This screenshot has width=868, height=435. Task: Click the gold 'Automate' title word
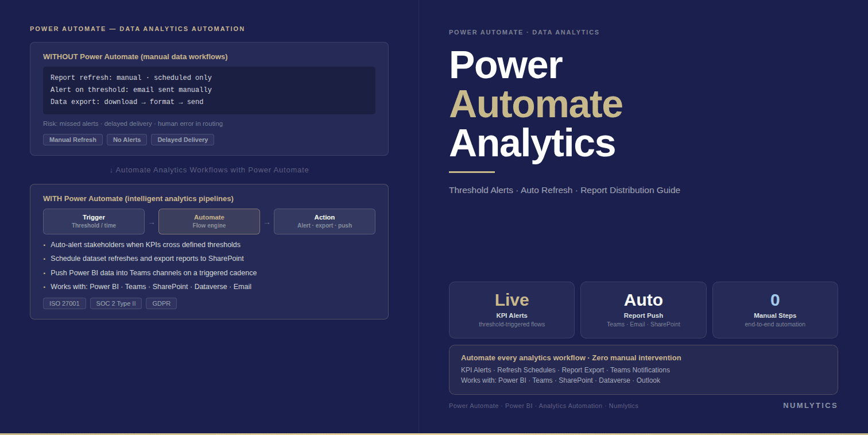coord(536,104)
